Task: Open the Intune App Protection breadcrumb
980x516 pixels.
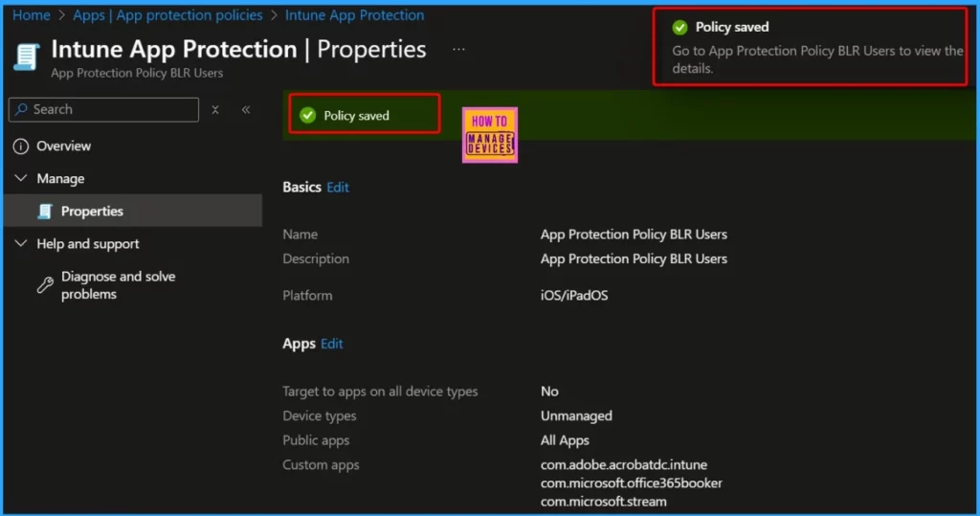Action: [354, 15]
